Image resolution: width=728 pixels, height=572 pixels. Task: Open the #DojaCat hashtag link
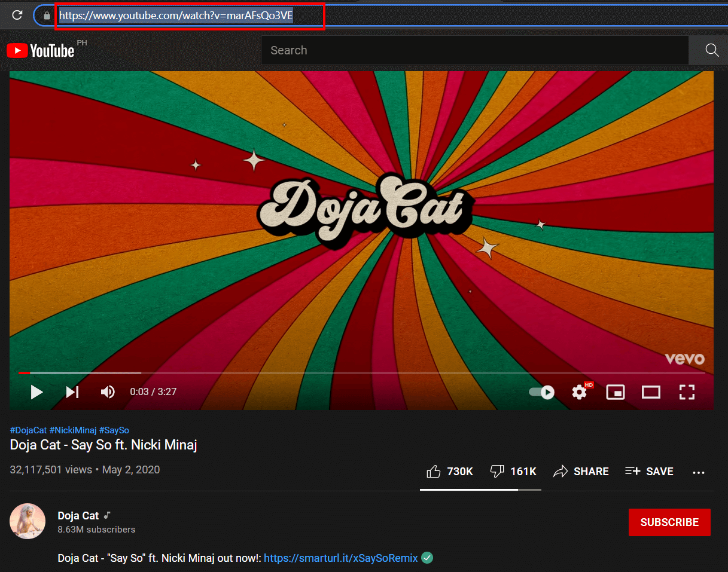pyautogui.click(x=28, y=430)
